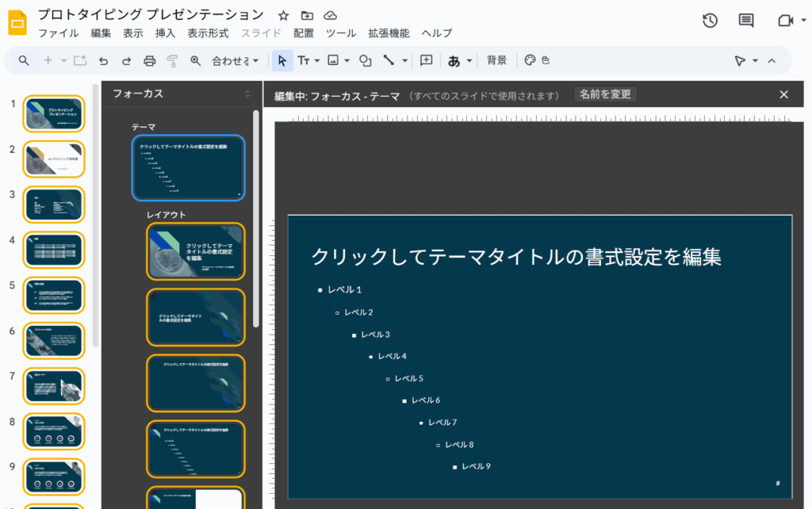Viewport: 812px width, 509px height.
Task: Click the add comment toolbar icon
Action: click(x=426, y=60)
